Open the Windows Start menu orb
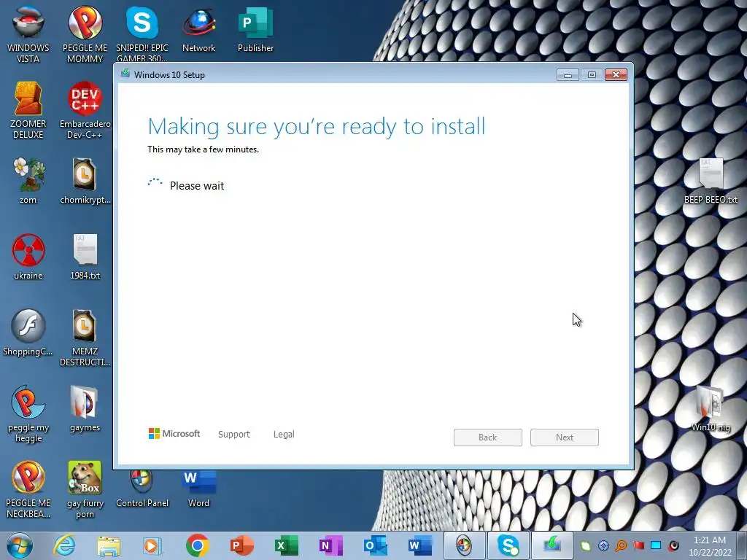The image size is (747, 560). point(20,545)
